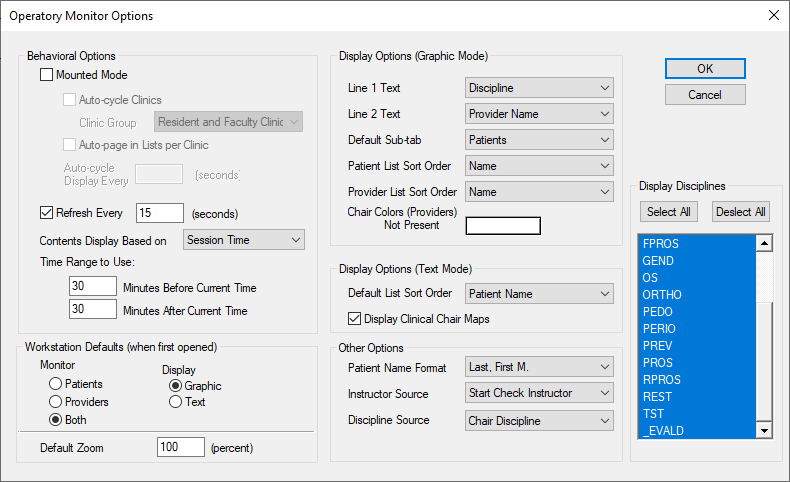This screenshot has width=790, height=482.
Task: Choose the Text display radio button
Action: pos(175,402)
